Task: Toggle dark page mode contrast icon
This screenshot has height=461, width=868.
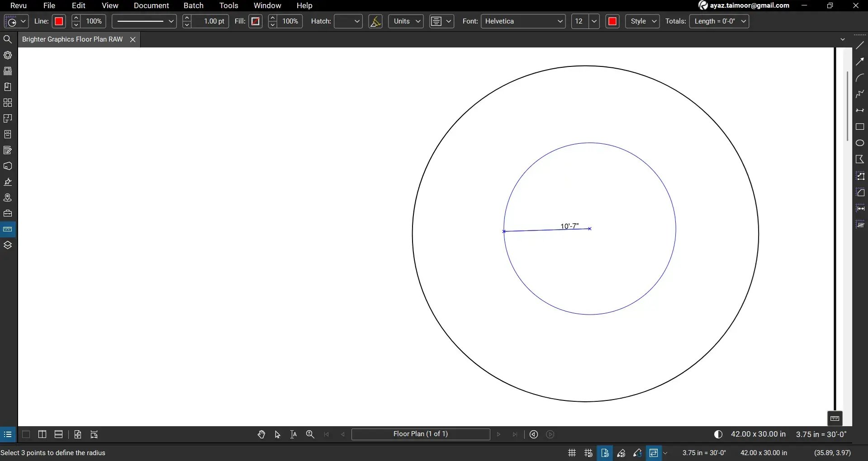Action: (x=718, y=434)
